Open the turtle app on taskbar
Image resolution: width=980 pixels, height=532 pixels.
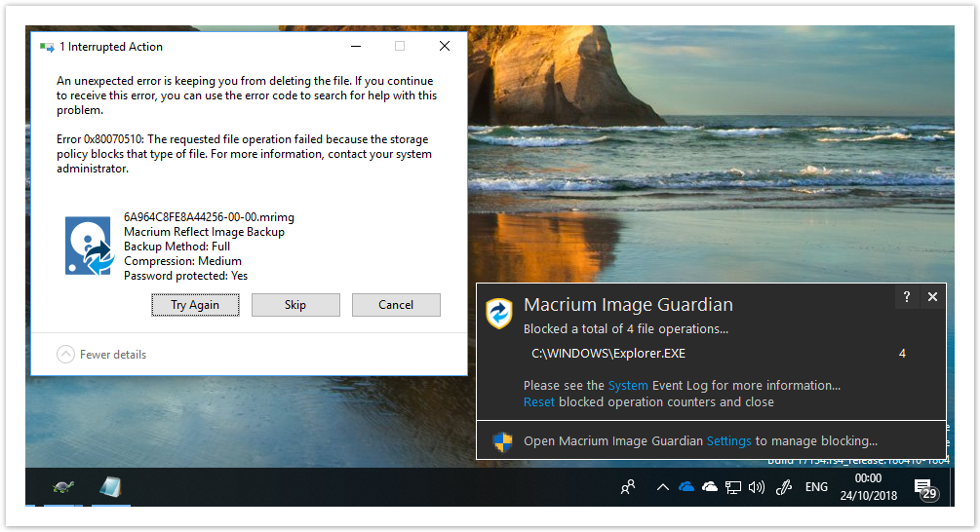(63, 487)
